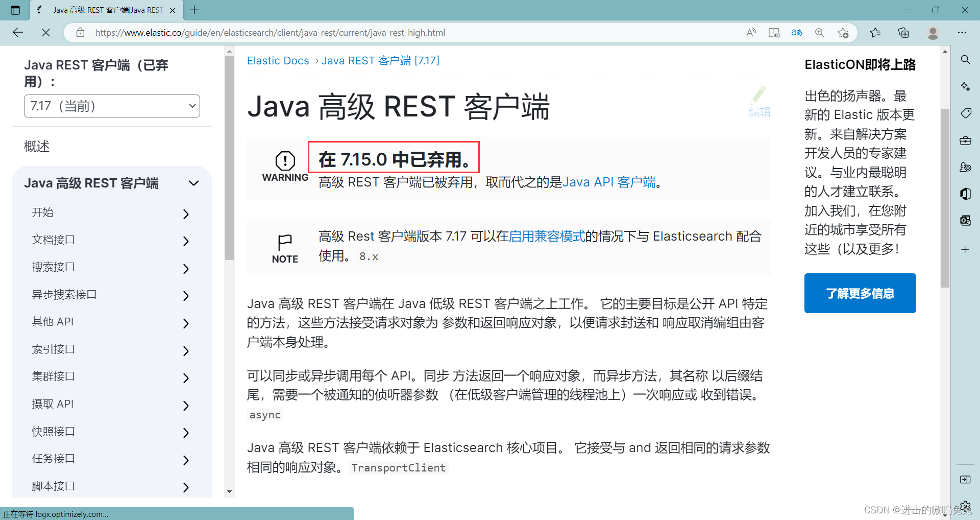980x520 pixels.
Task: Expand the 集群接口 section
Action: (x=186, y=378)
